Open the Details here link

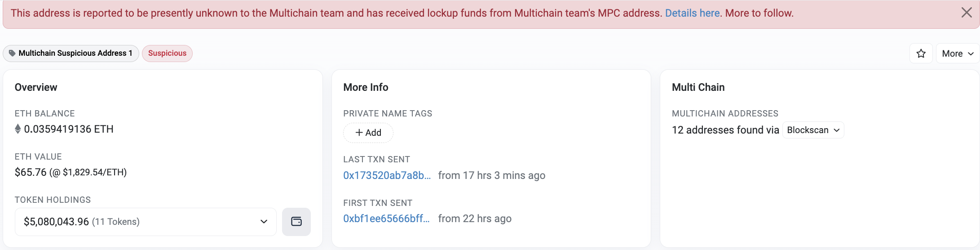(x=692, y=13)
